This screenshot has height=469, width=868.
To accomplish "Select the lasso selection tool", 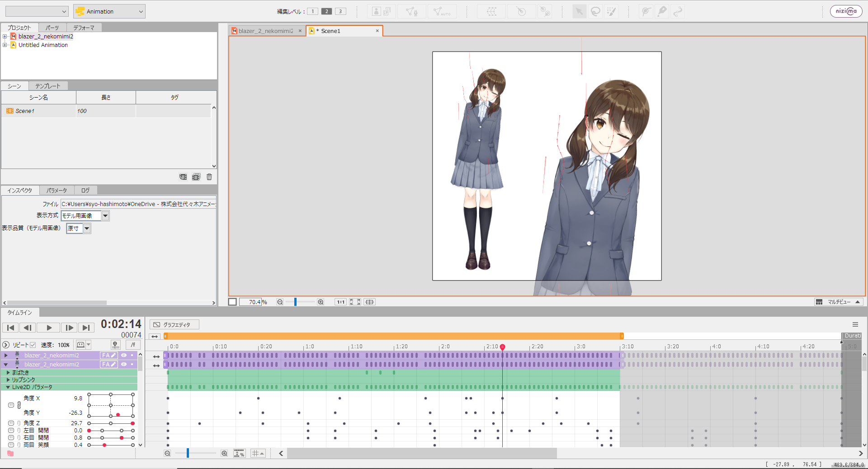I will (596, 11).
